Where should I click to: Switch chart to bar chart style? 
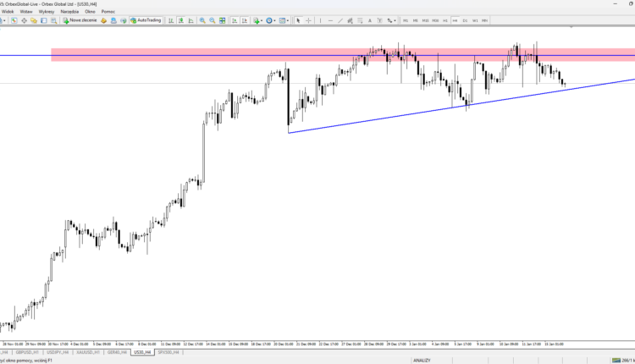pos(171,20)
